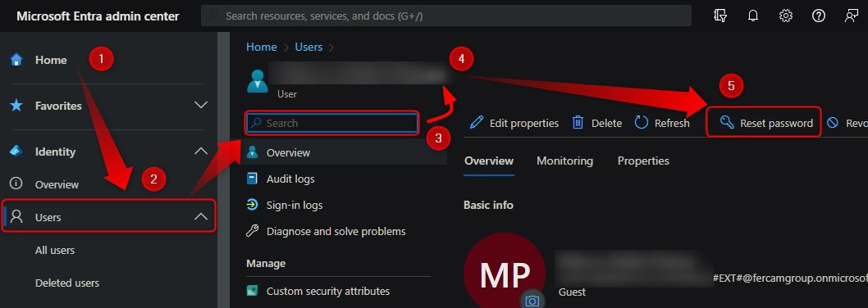The height and width of the screenshot is (308, 868).
Task: Click the user menu Search box
Action: pos(332,123)
